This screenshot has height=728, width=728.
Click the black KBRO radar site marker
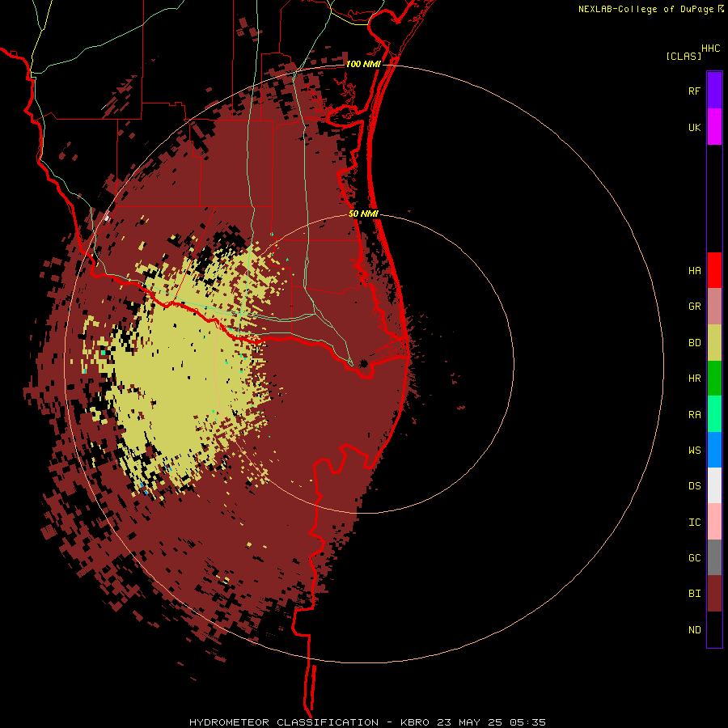[363, 363]
